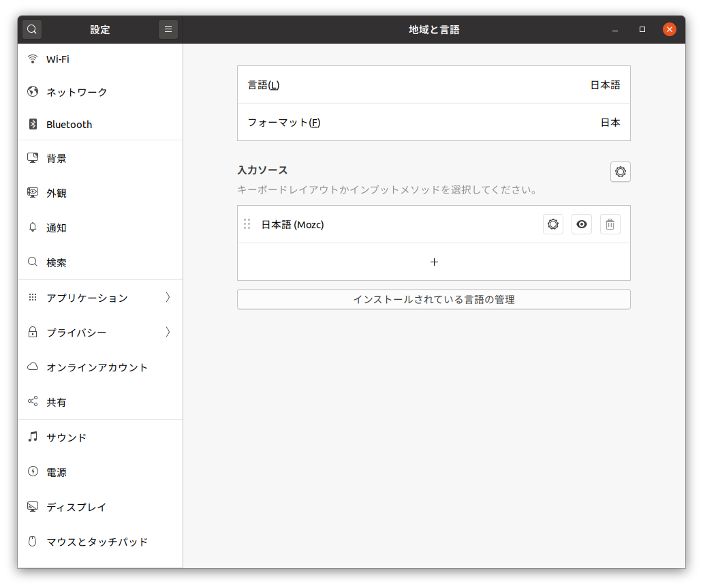Delete the 日本語 (Mozc) input source

pyautogui.click(x=610, y=224)
